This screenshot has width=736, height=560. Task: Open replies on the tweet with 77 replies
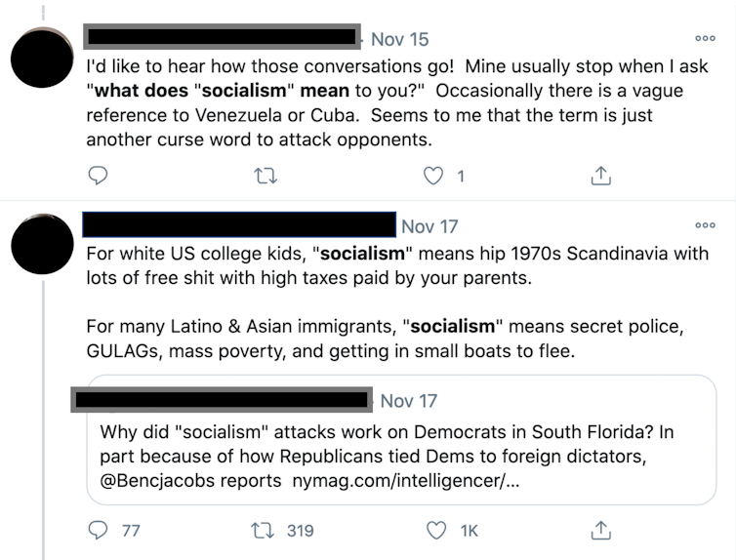pos(100,530)
